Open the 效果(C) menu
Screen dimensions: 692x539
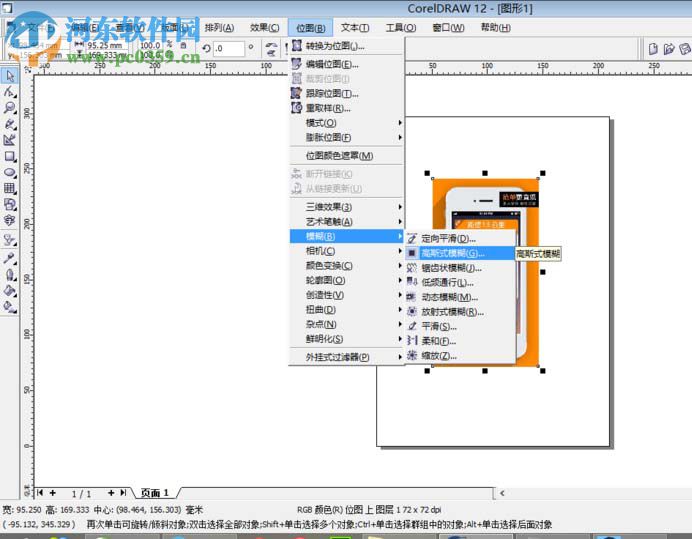tap(264, 28)
